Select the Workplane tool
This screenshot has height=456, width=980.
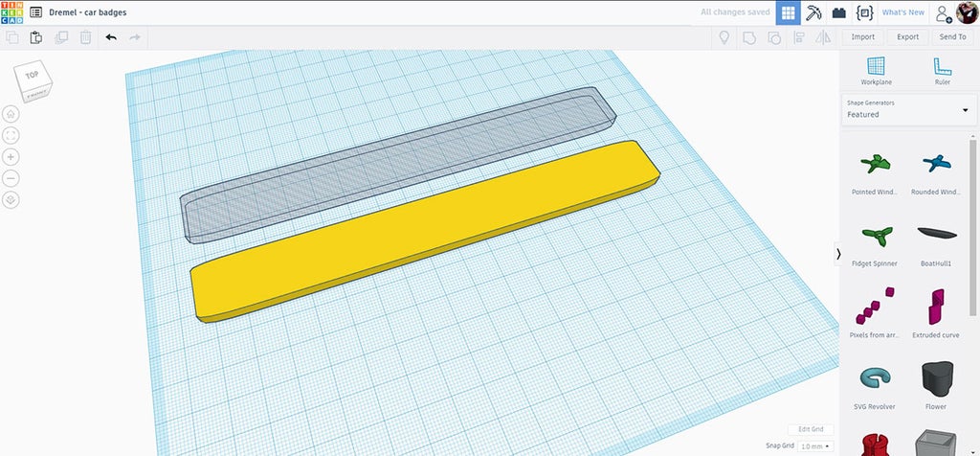(876, 71)
